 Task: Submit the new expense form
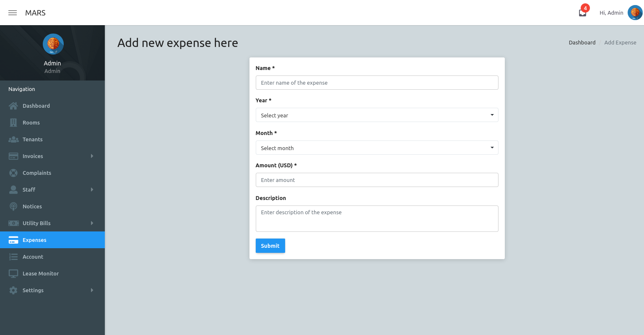pos(270,246)
